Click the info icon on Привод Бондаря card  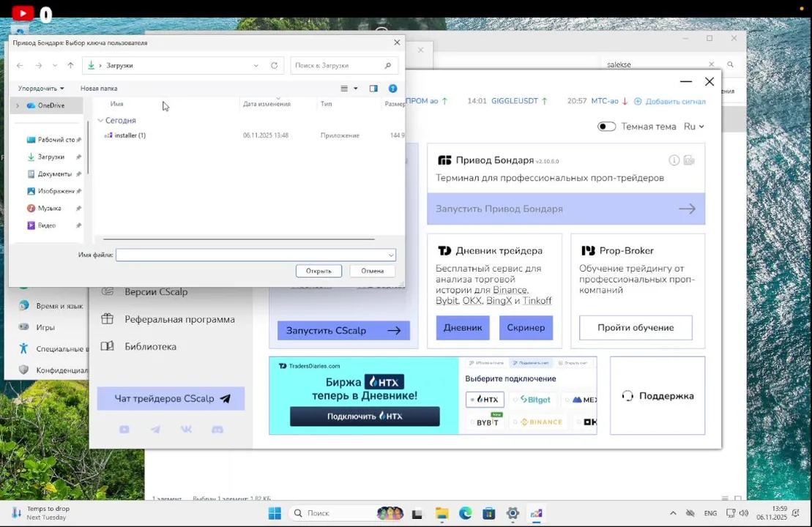(x=674, y=160)
